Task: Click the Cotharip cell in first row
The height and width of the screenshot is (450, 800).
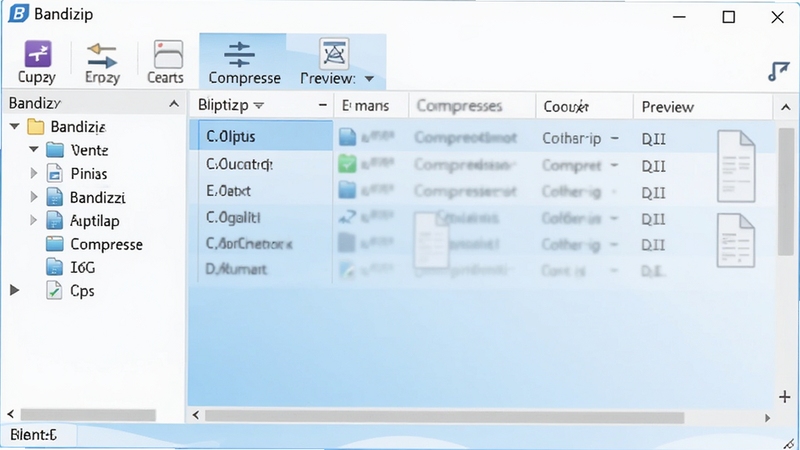Action: tap(571, 138)
